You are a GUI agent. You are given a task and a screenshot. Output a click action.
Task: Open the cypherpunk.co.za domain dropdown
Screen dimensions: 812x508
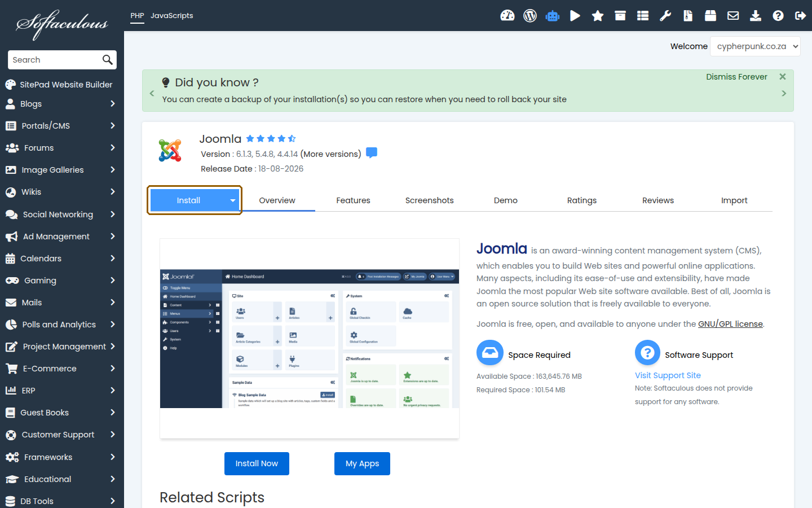[755, 46]
